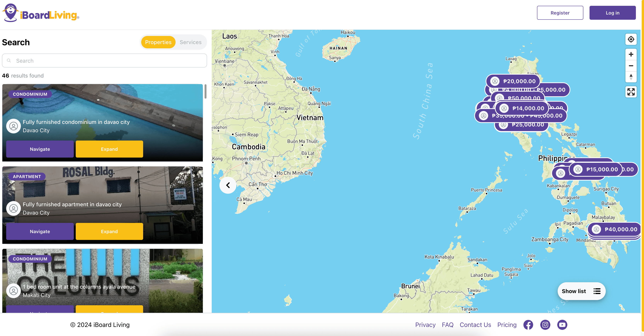Click CONDOMINIUM badge on Columns listing
The height and width of the screenshot is (336, 644).
click(30, 259)
